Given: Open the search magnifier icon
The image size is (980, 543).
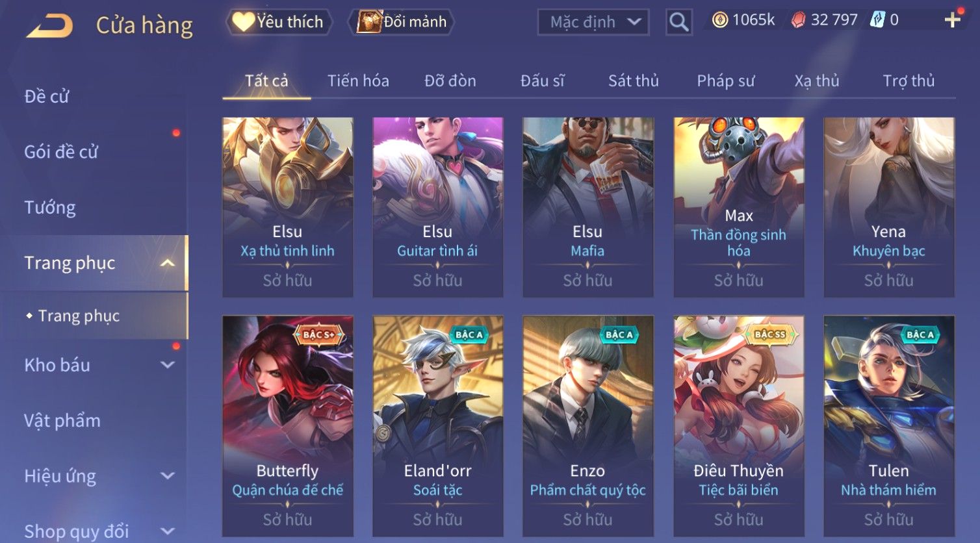Looking at the screenshot, I should point(678,22).
